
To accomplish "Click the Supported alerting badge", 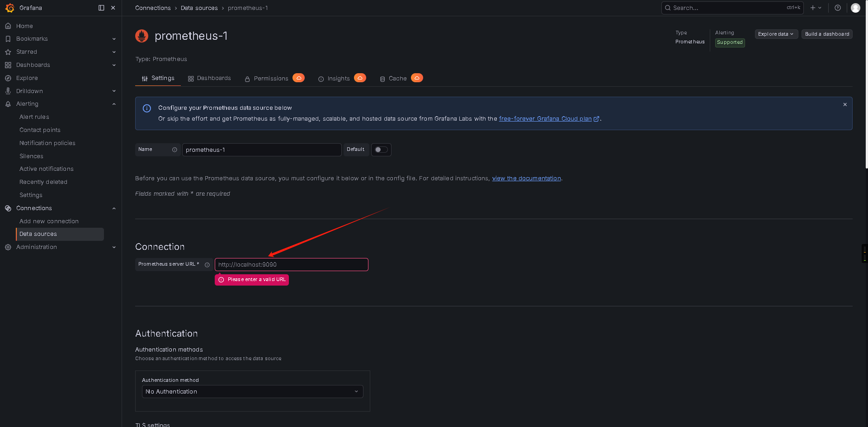I will click(x=730, y=42).
